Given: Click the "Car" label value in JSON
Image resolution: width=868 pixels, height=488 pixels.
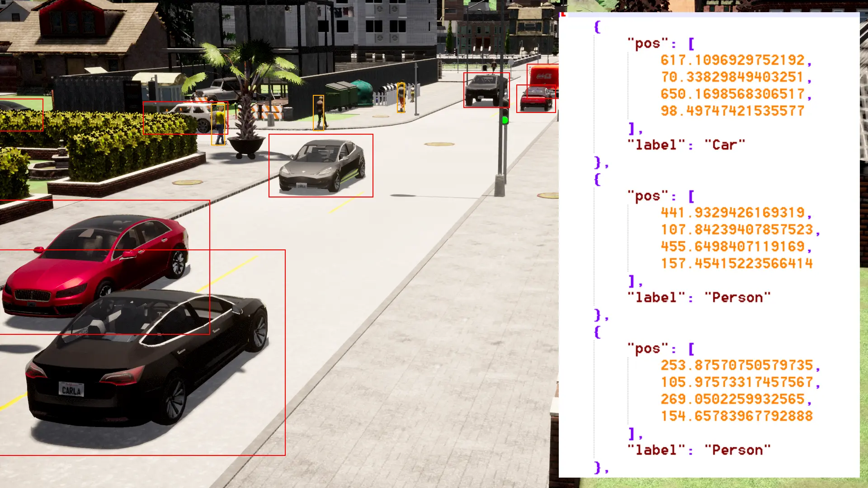Looking at the screenshot, I should (724, 145).
